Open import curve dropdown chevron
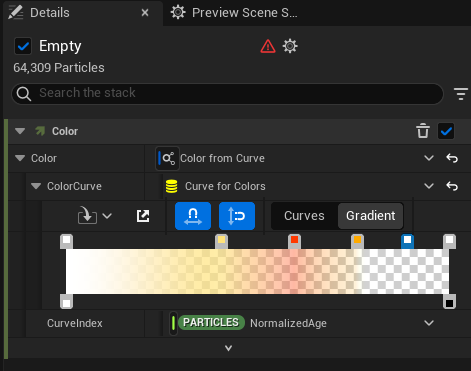Screen dimensions: 471x371 tap(107, 216)
